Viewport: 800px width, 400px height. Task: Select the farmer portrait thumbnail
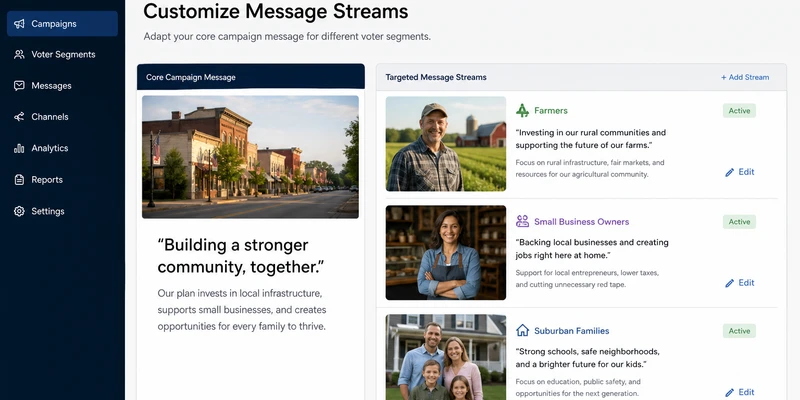(446, 144)
